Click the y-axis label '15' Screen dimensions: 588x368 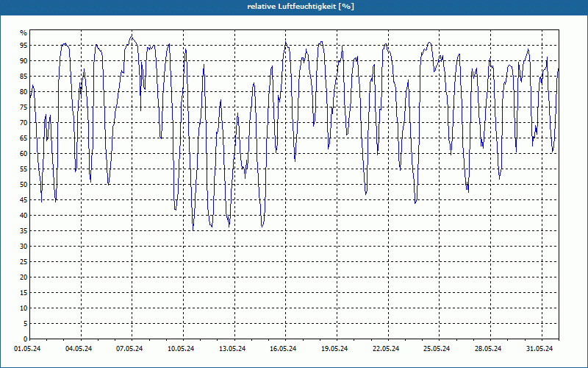(24, 292)
